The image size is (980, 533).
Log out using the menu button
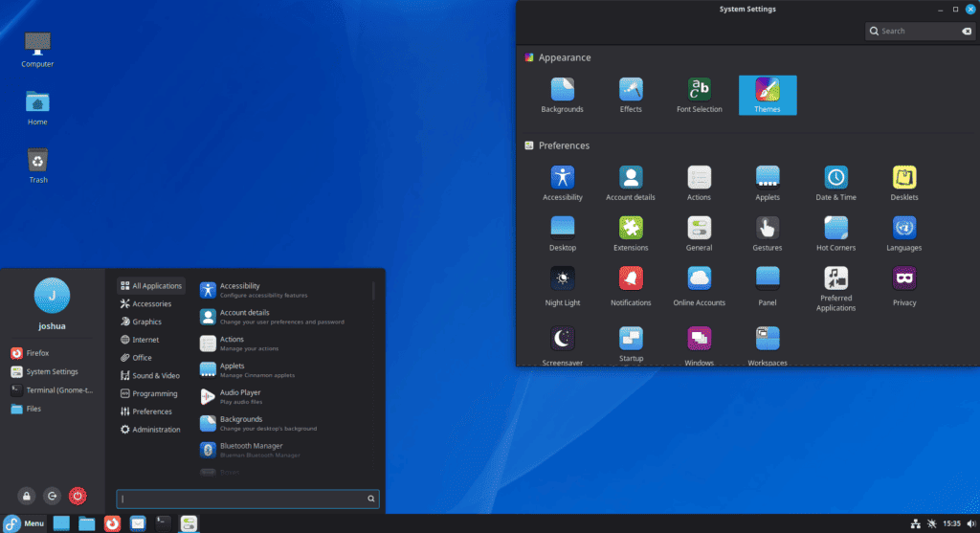[x=52, y=496]
